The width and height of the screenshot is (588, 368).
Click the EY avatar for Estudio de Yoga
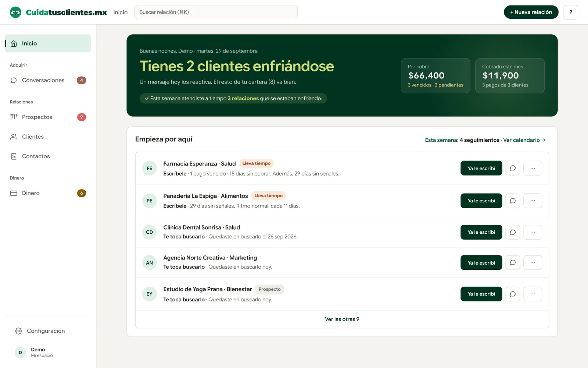tap(150, 294)
